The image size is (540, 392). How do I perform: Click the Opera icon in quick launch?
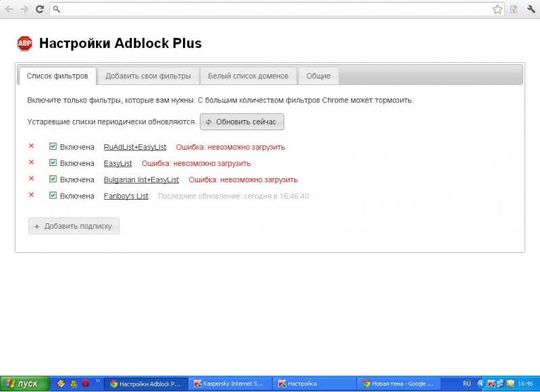pos(86,383)
